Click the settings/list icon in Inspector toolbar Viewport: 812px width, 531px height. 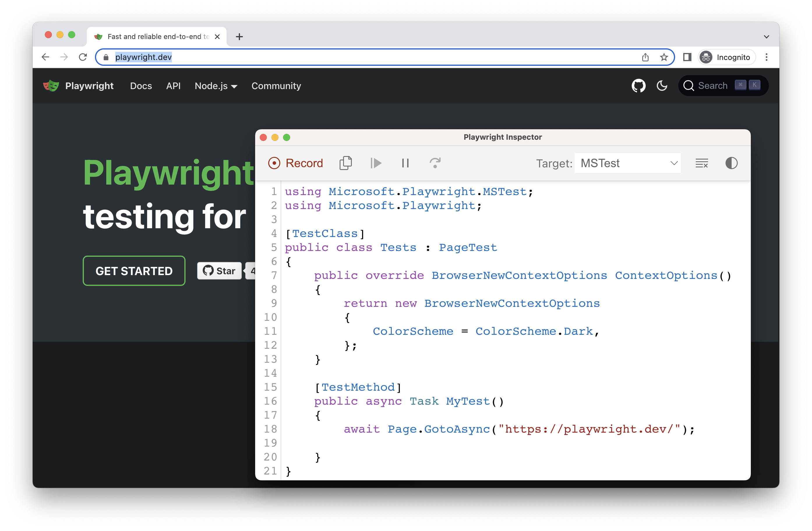(x=701, y=164)
